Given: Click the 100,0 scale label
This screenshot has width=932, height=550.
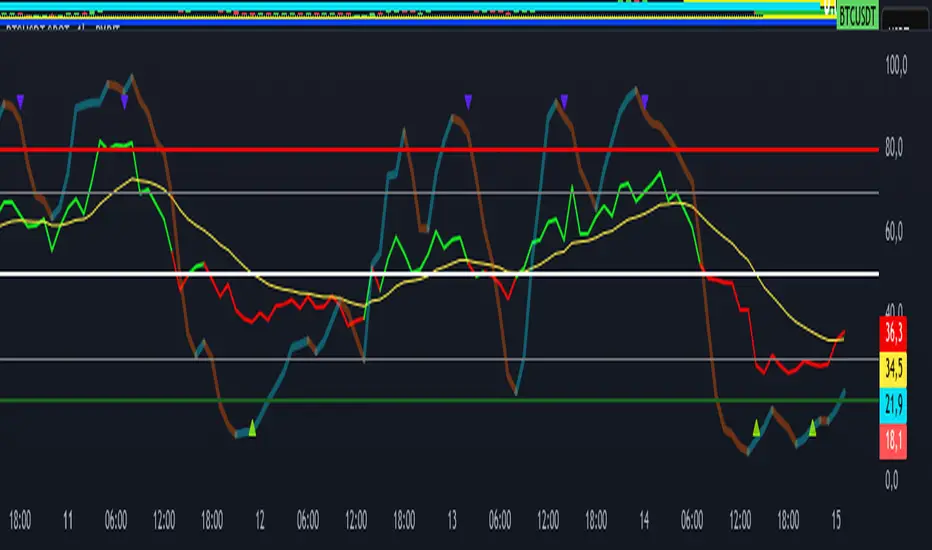Looking at the screenshot, I should pos(896,65).
